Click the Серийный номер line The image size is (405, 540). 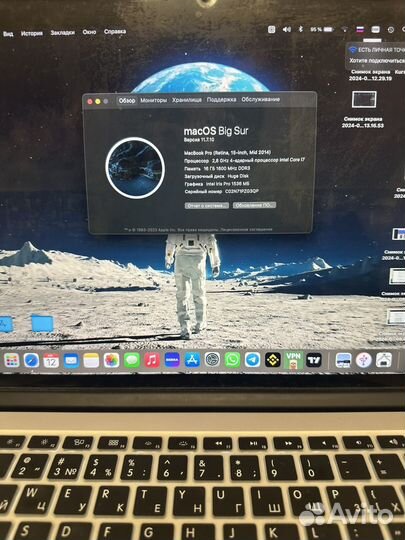click(221, 191)
